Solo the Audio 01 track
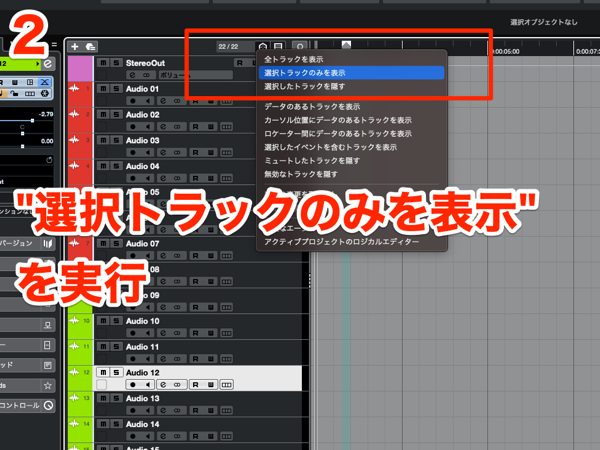Screen dimensions: 600x450 116,89
